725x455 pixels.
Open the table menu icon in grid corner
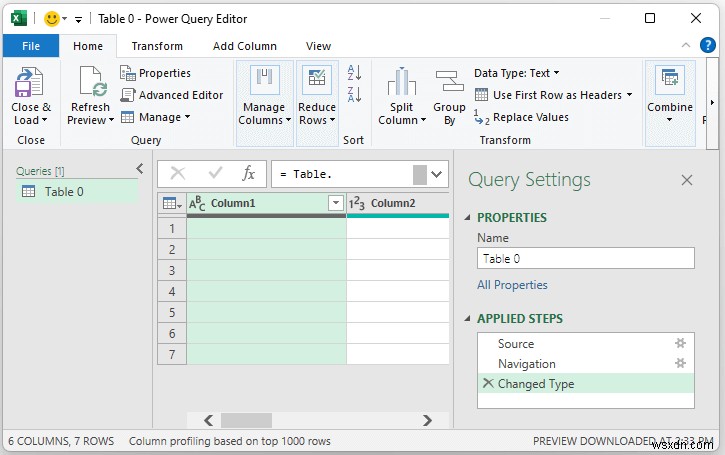[x=172, y=203]
